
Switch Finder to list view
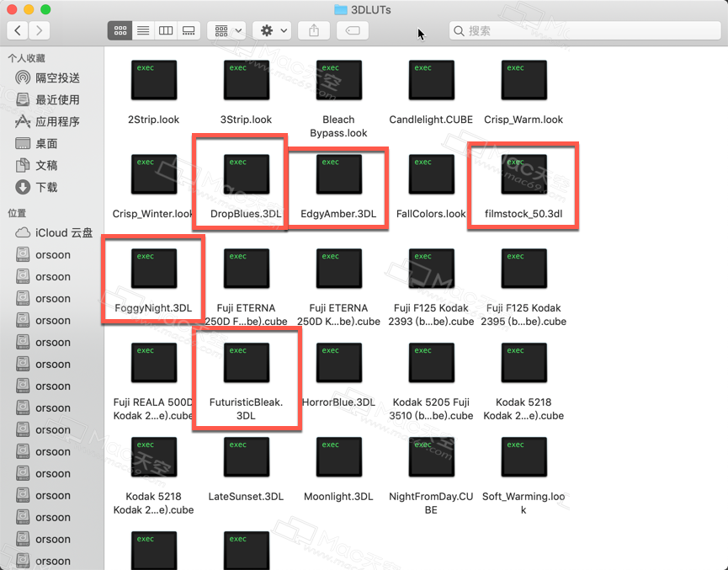tap(143, 30)
